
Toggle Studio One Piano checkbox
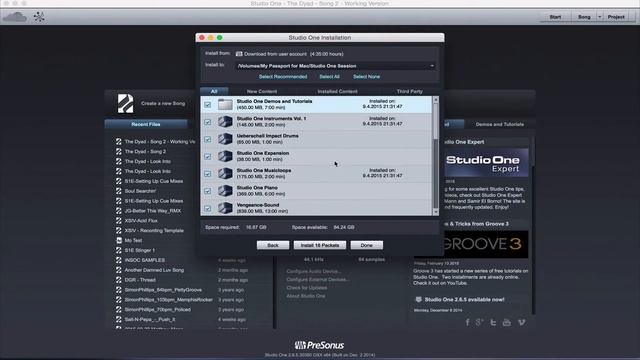[208, 191]
